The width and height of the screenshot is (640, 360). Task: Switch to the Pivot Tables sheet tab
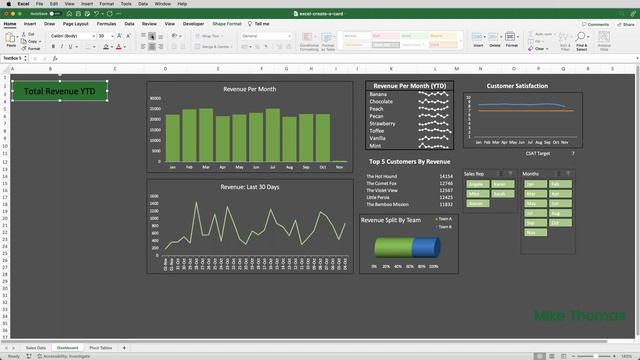tap(100, 348)
